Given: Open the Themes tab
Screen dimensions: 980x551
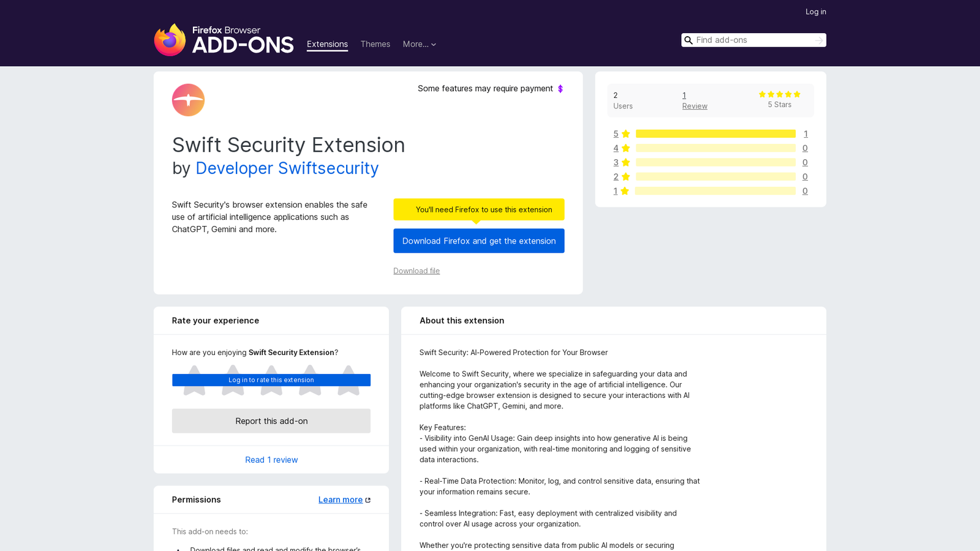Looking at the screenshot, I should (x=375, y=44).
